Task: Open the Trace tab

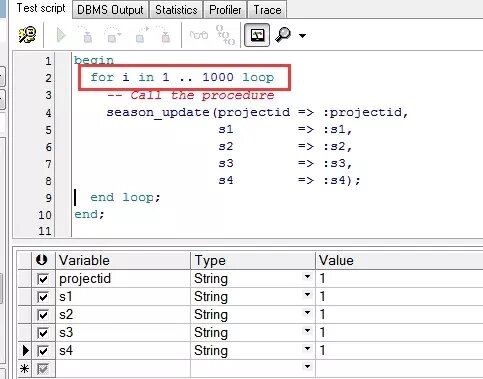Action: pos(267,9)
